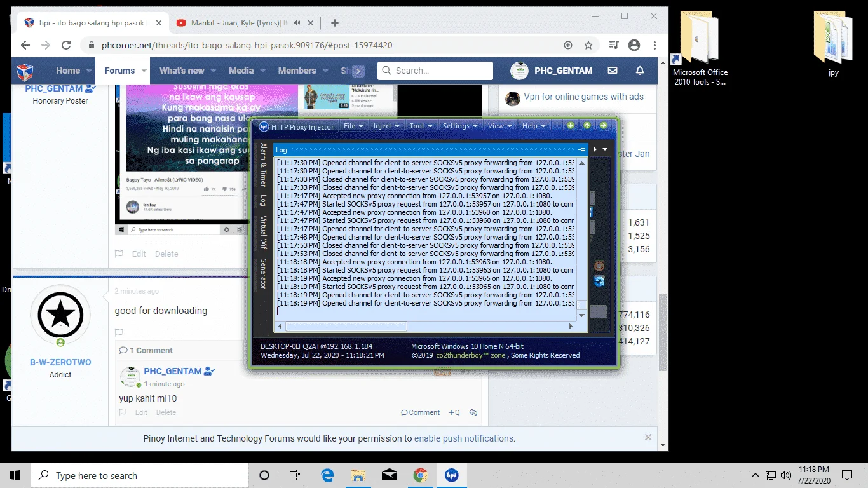This screenshot has width=868, height=488.
Task: Open the Inject menu dropdown
Action: click(x=386, y=126)
